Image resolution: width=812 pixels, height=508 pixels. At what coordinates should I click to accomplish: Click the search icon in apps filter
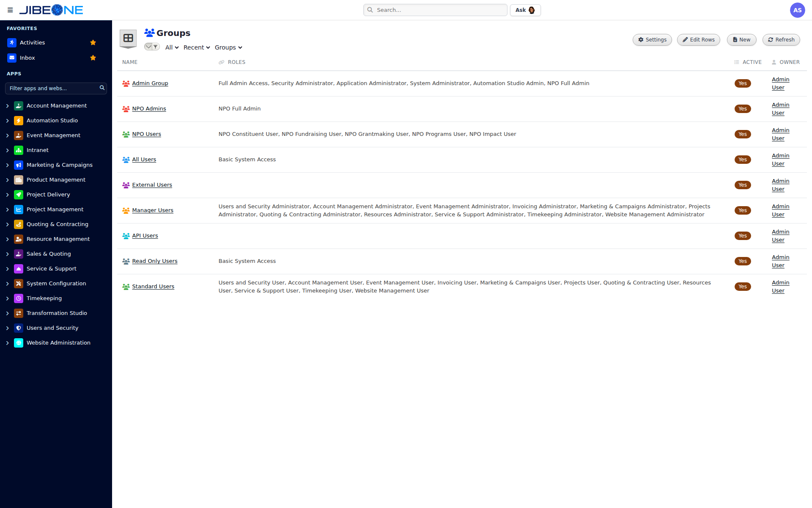(x=102, y=88)
